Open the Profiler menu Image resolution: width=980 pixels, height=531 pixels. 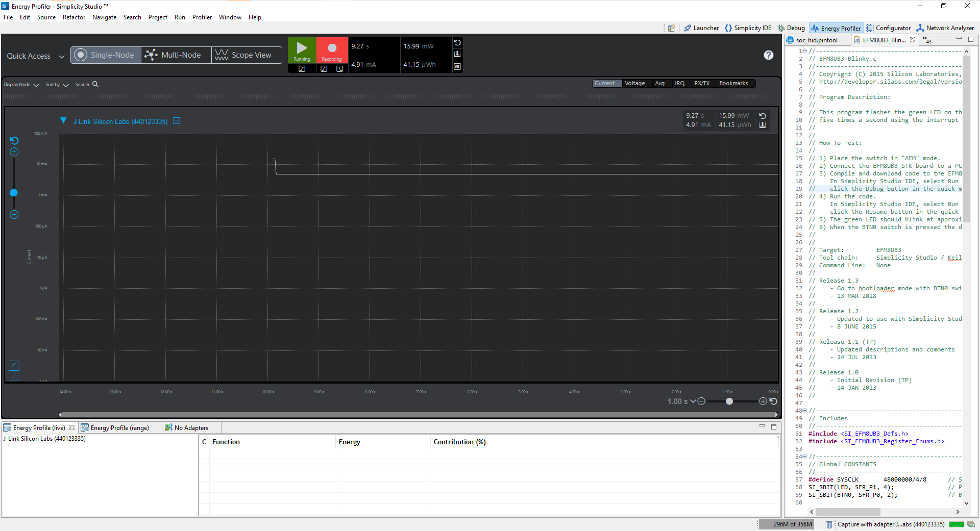pyautogui.click(x=202, y=17)
